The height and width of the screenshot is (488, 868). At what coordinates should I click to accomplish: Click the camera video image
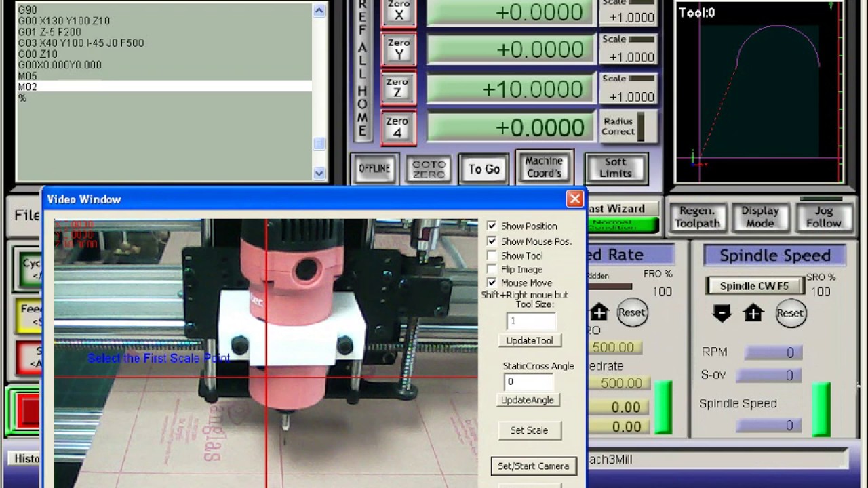[x=266, y=353]
